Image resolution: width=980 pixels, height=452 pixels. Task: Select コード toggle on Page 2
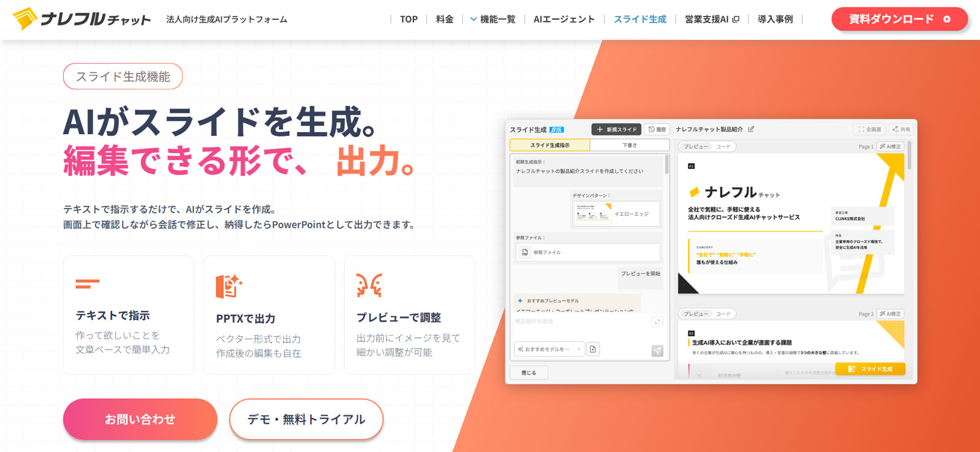tap(723, 314)
